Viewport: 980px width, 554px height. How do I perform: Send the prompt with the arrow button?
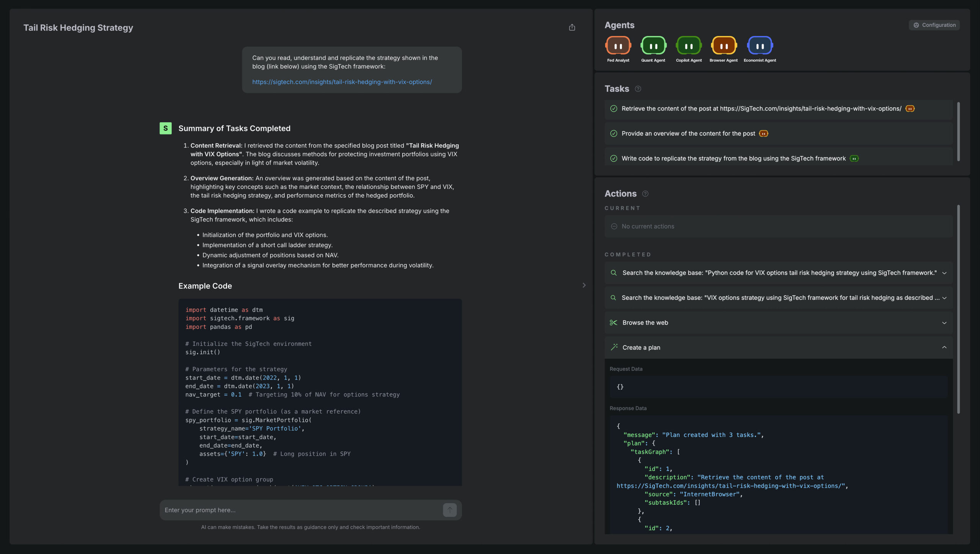click(x=450, y=510)
